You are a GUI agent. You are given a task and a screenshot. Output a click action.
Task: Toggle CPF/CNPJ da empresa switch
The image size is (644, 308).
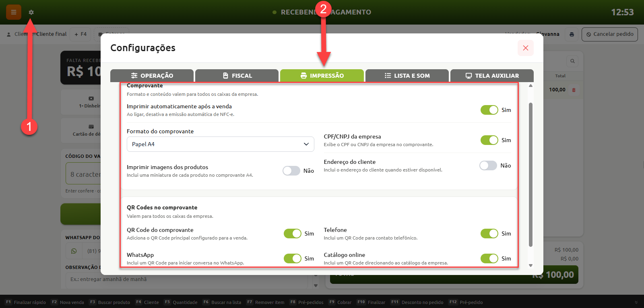click(x=489, y=140)
